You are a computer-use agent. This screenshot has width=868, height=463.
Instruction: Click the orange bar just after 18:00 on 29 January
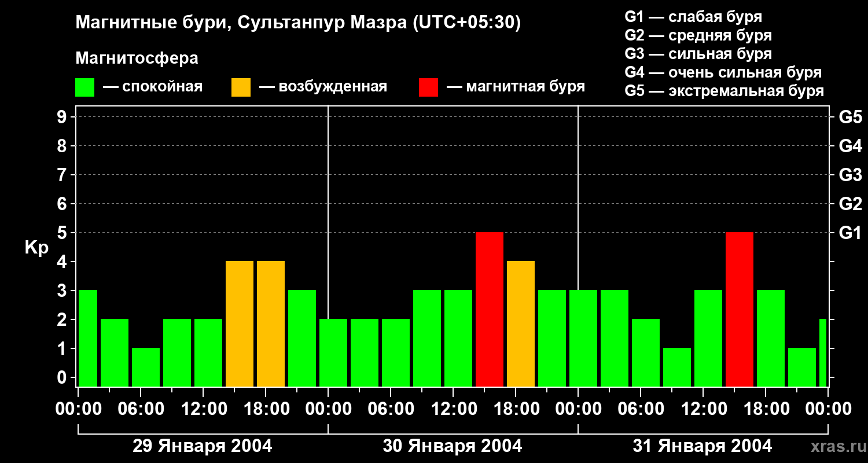(271, 324)
